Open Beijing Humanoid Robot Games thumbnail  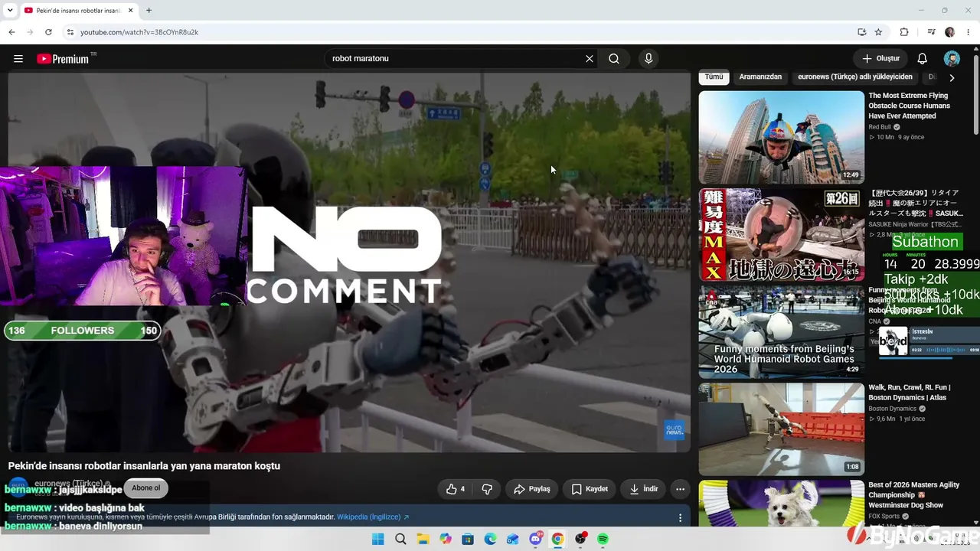pos(781,332)
